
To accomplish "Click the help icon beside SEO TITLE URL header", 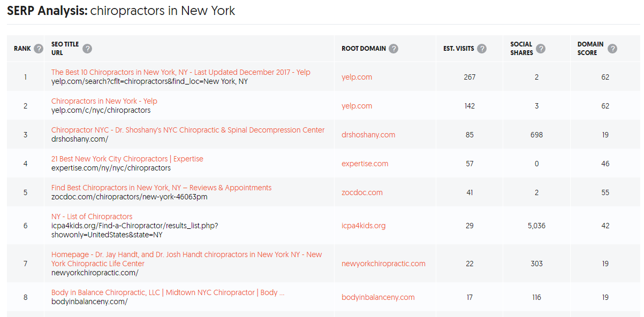I will coord(87,49).
